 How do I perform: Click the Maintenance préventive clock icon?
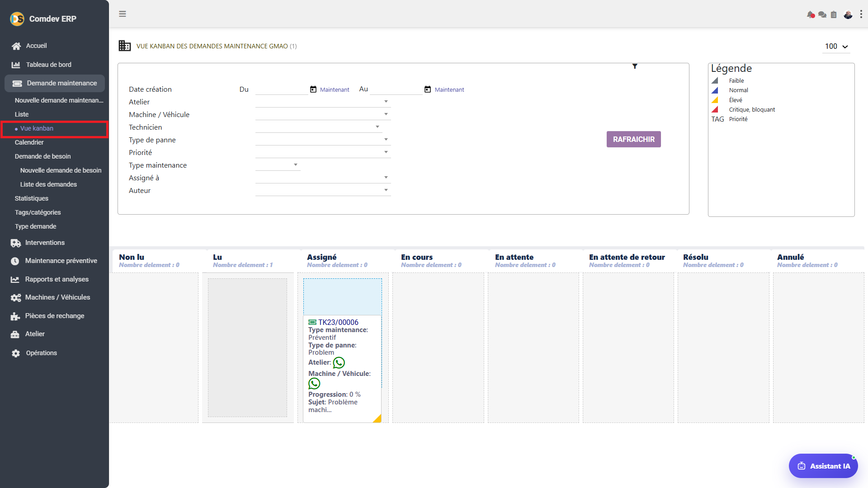coord(15,261)
